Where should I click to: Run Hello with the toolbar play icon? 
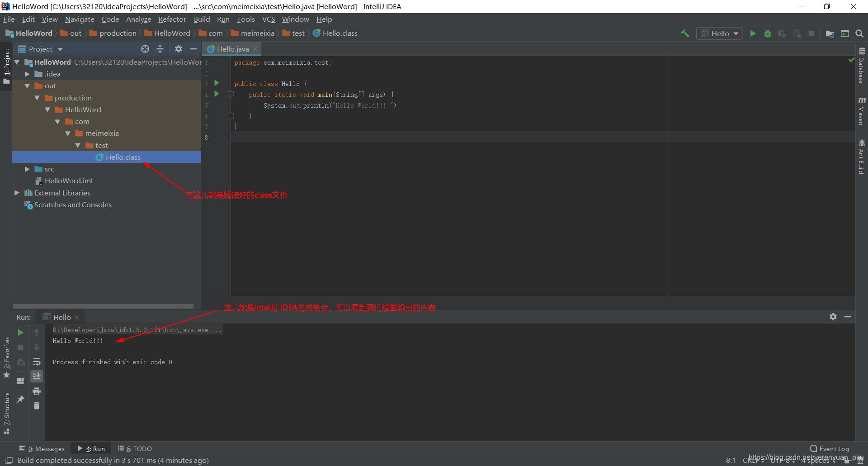pyautogui.click(x=753, y=33)
